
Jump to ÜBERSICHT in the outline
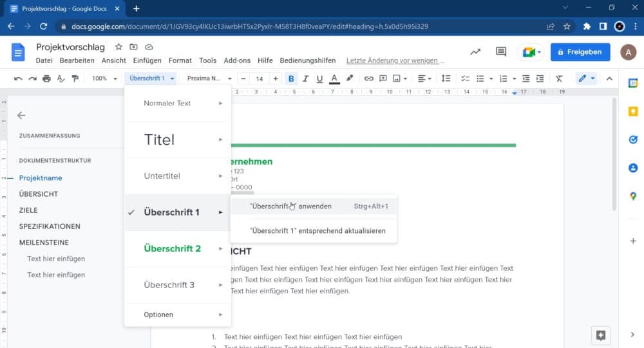point(39,194)
